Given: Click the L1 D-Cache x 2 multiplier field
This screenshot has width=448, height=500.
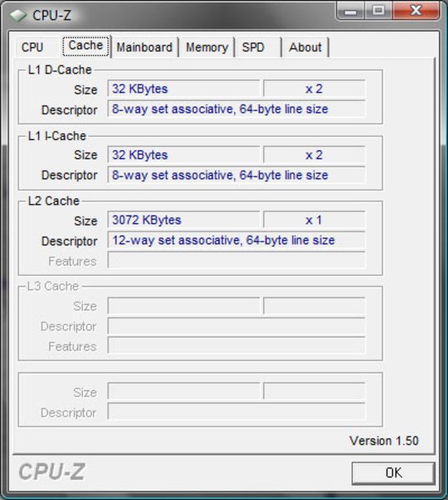Looking at the screenshot, I should tap(314, 88).
